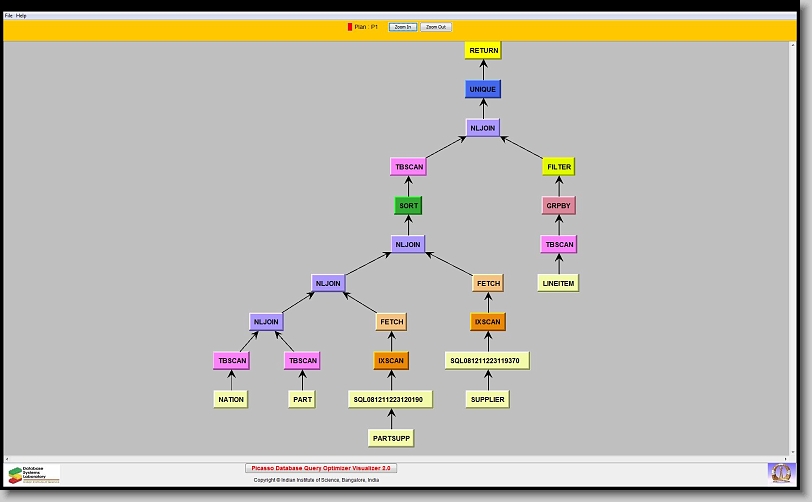812x502 pixels.
Task: Click the IISc emblem icon
Action: (x=779, y=472)
